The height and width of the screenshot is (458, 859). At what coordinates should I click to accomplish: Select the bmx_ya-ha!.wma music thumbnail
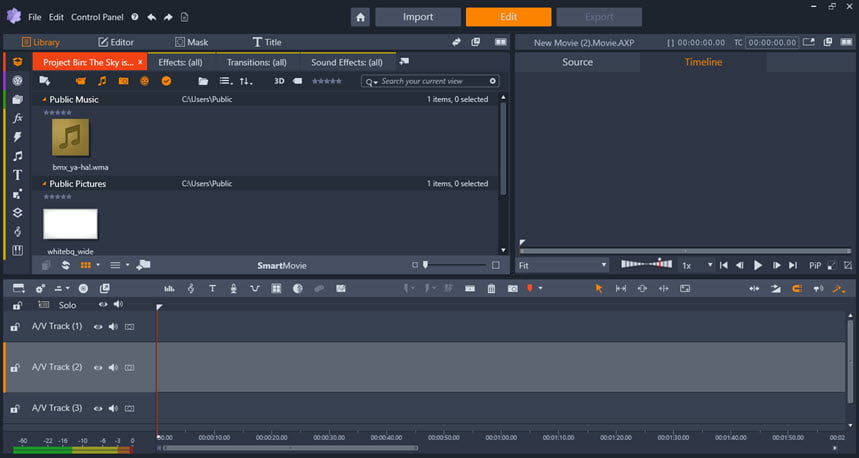(x=71, y=138)
